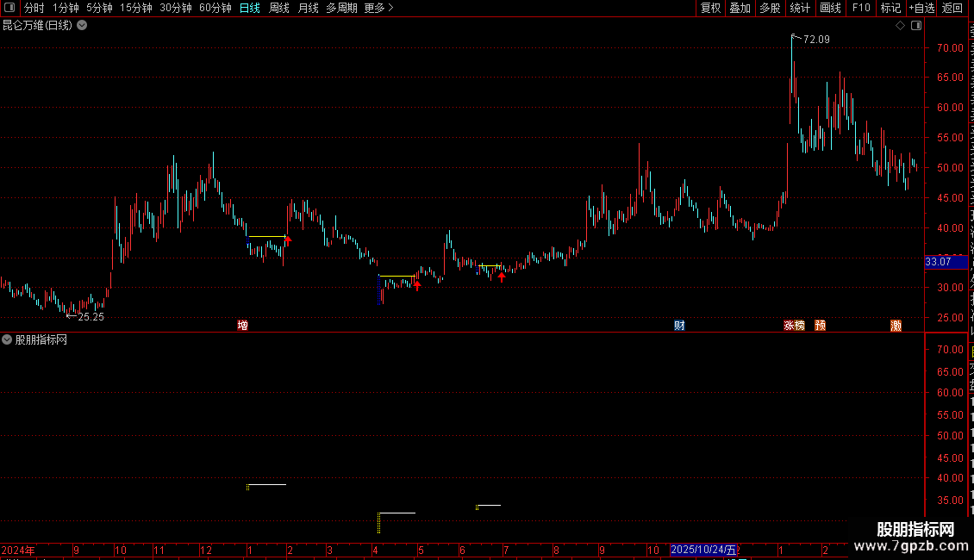Click the panel layout icon in the top-left corner
974x560 pixels.
9,8
